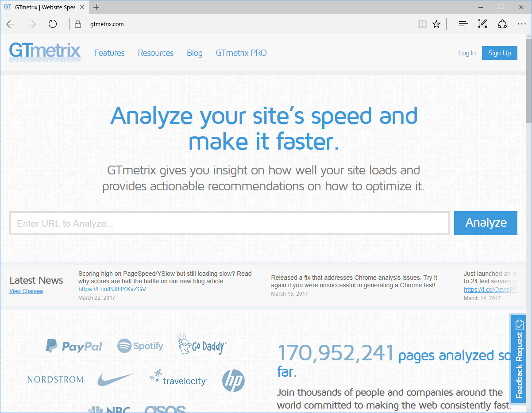Add page to favorites star
532x413 pixels.
coord(436,24)
